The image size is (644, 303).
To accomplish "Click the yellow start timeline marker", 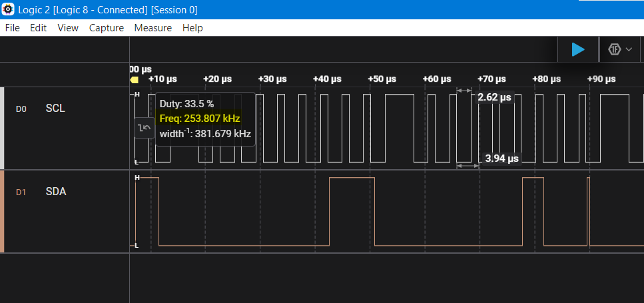I will tap(134, 80).
